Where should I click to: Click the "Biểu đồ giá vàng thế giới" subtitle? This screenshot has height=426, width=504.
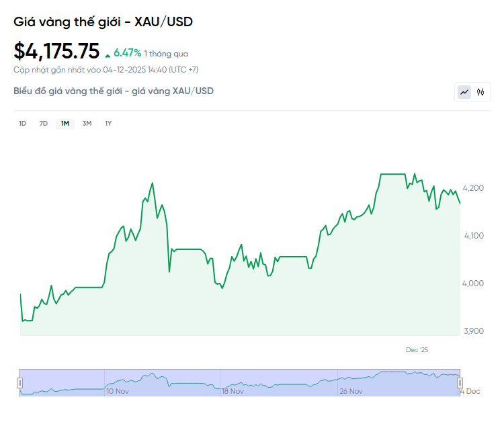pyautogui.click(x=114, y=91)
